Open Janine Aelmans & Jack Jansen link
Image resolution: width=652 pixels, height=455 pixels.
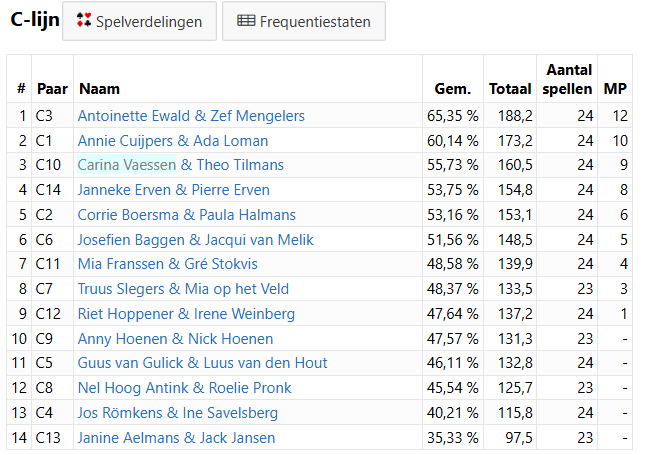[176, 438]
